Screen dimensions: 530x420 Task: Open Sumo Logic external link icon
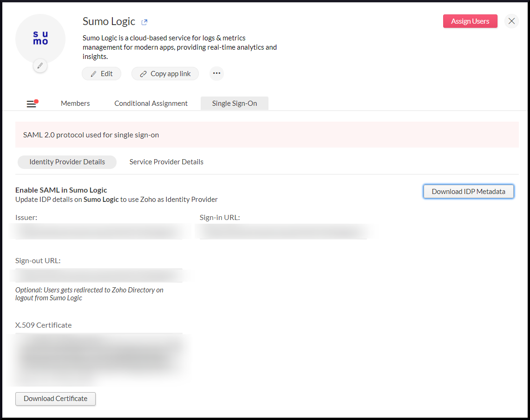tap(144, 22)
